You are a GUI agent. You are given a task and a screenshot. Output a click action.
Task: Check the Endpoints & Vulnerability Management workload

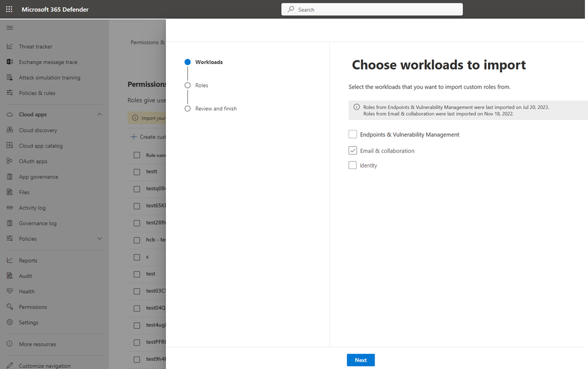tap(353, 134)
